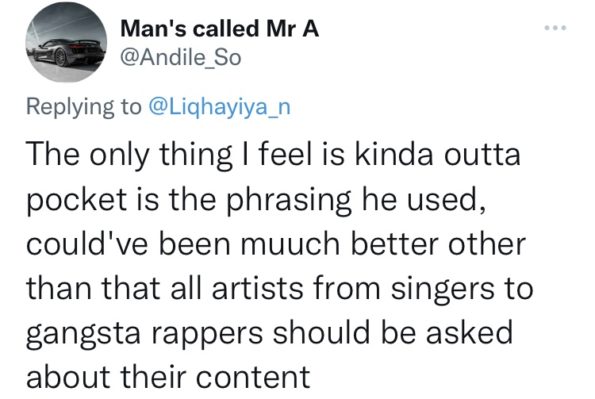Open the three-dot more options menu
Image resolution: width=595 pixels, height=399 pixels.
tap(555, 28)
